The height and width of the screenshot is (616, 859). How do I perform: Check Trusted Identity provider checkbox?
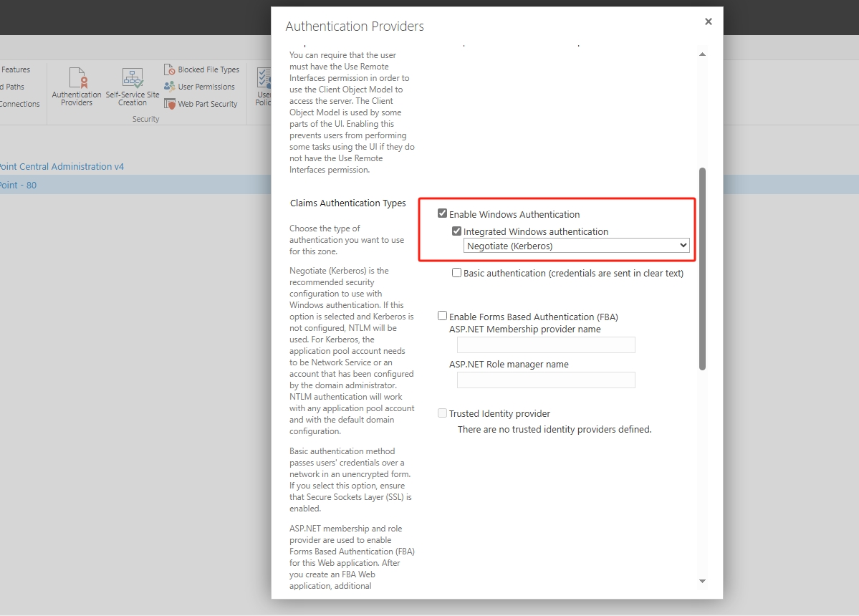tap(442, 413)
